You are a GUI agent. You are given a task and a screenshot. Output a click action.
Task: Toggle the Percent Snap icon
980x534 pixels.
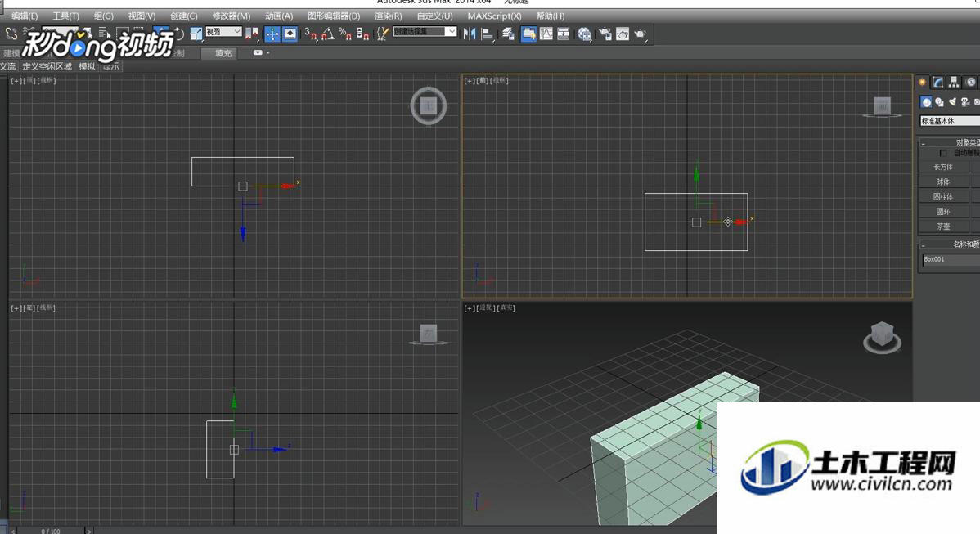coord(345,34)
